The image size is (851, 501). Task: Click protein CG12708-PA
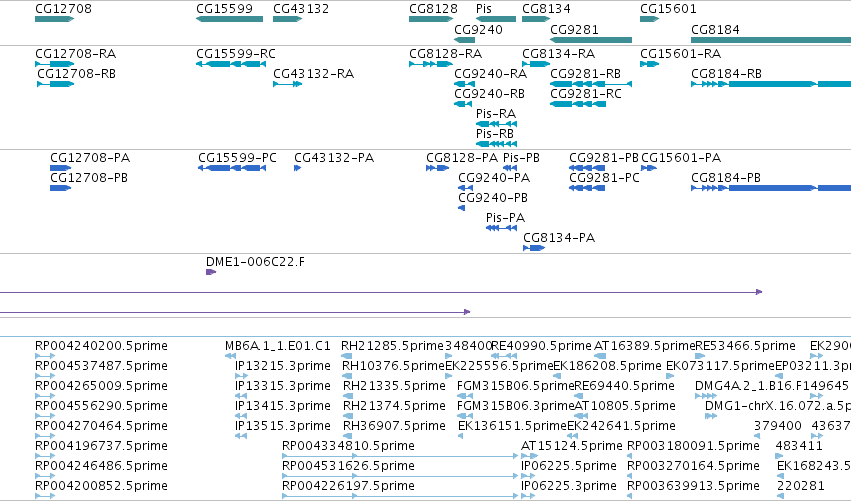[60, 168]
